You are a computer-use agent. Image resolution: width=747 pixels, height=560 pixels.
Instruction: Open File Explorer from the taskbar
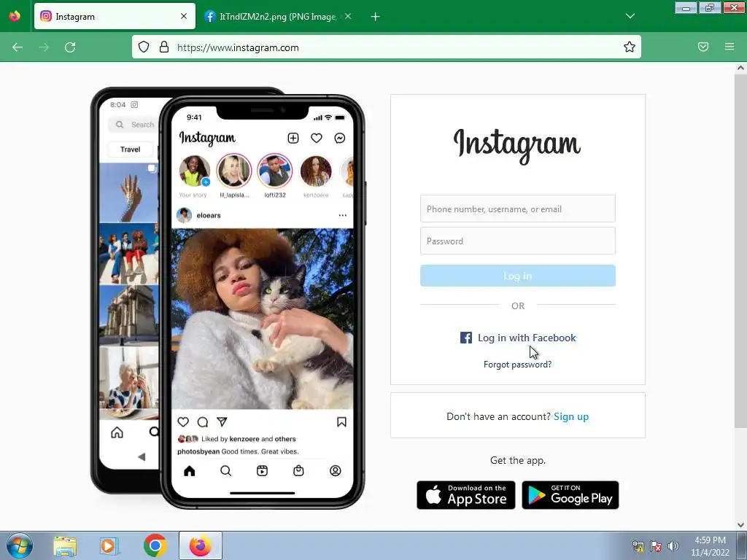tap(65, 545)
